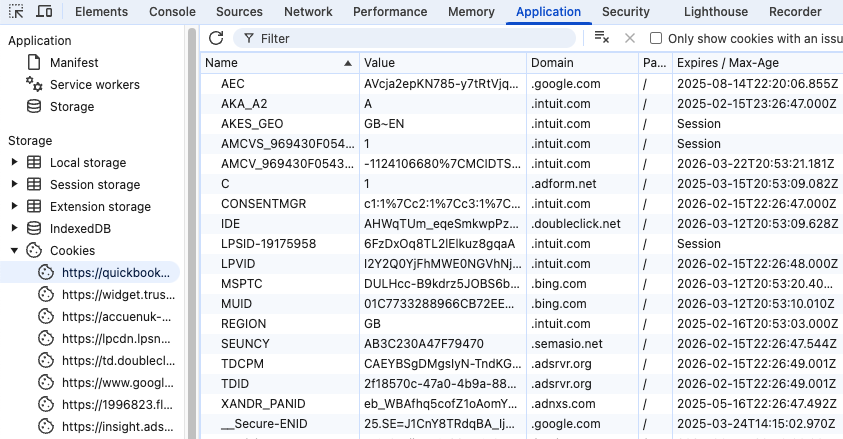Select the CONSENTMGR cookie name
Screen dimensions: 843x439
(x=263, y=204)
